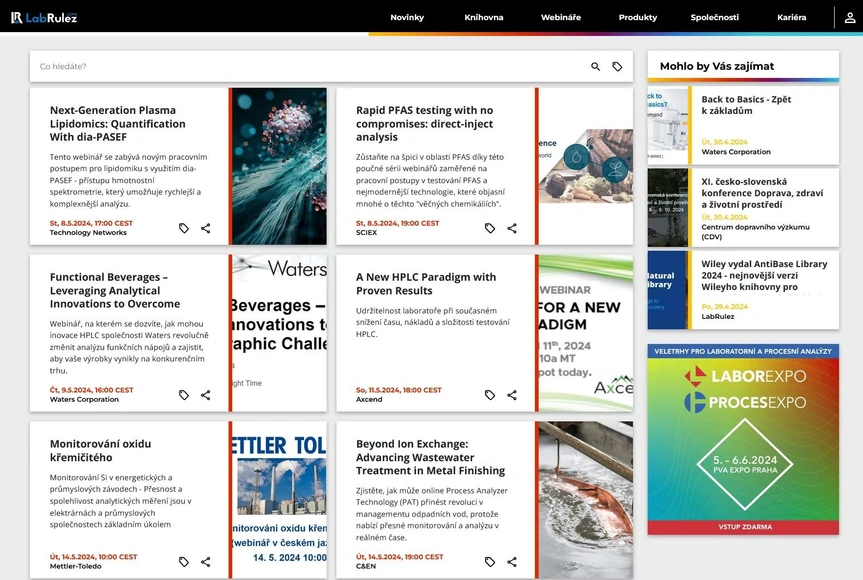Click date 'Út, 14.5.2024, 19:00 CEST'
863x580 pixels.
click(400, 557)
